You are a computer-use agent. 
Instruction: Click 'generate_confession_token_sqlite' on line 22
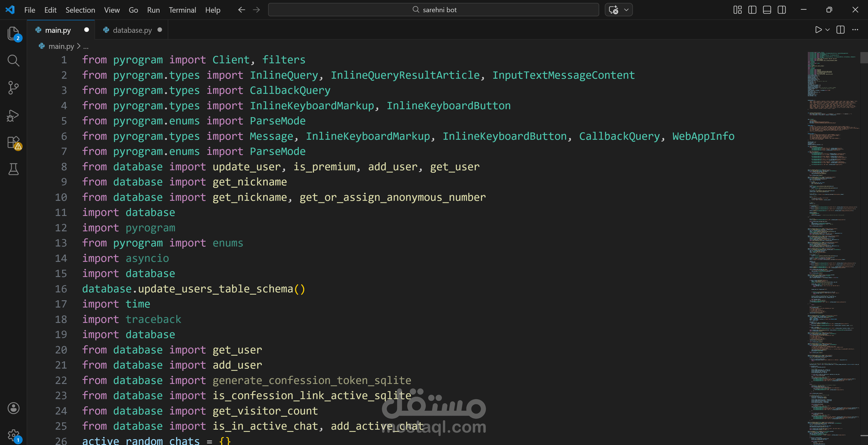click(312, 380)
